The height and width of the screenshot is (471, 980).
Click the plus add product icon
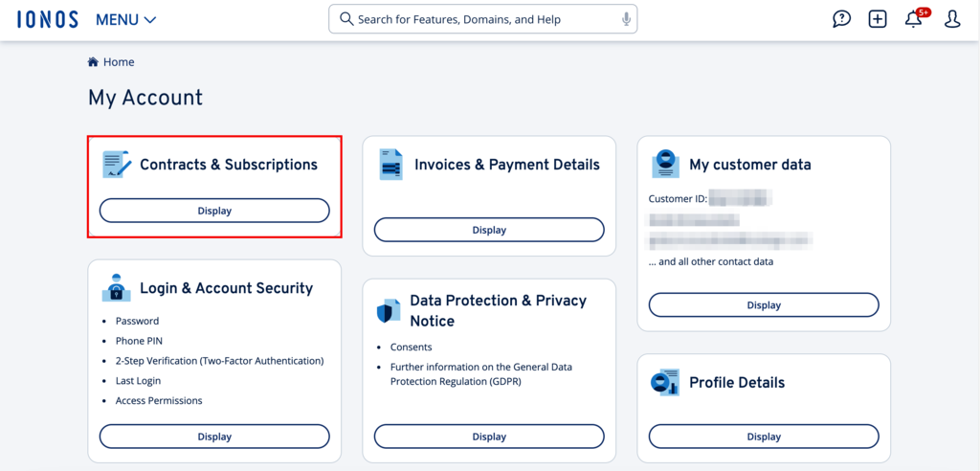(878, 19)
